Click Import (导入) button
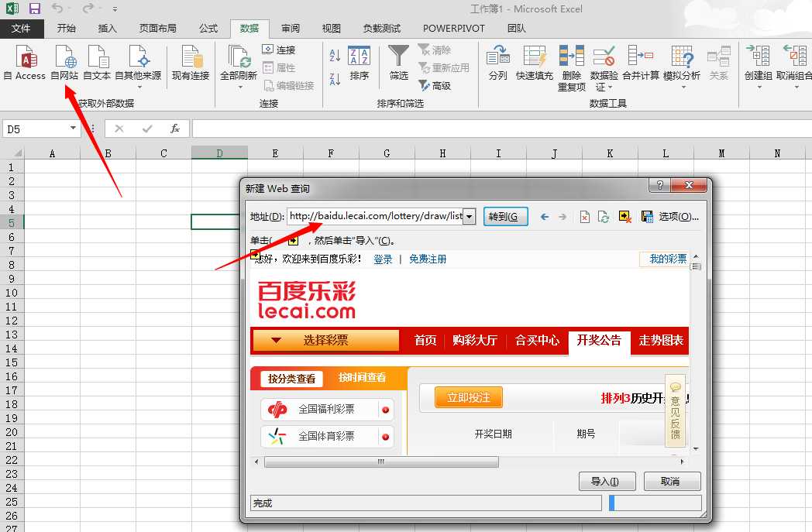This screenshot has height=532, width=812. [607, 482]
